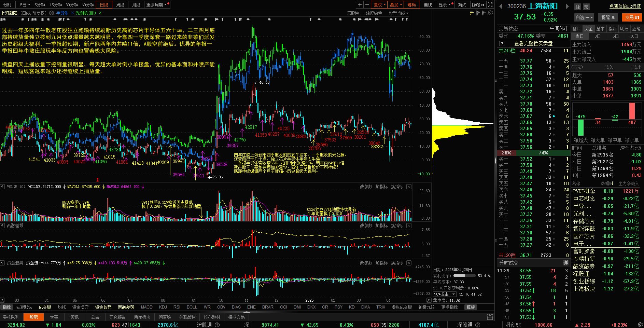
Task: Close the 资金趋势 indicator panel
Action: pos(409,263)
